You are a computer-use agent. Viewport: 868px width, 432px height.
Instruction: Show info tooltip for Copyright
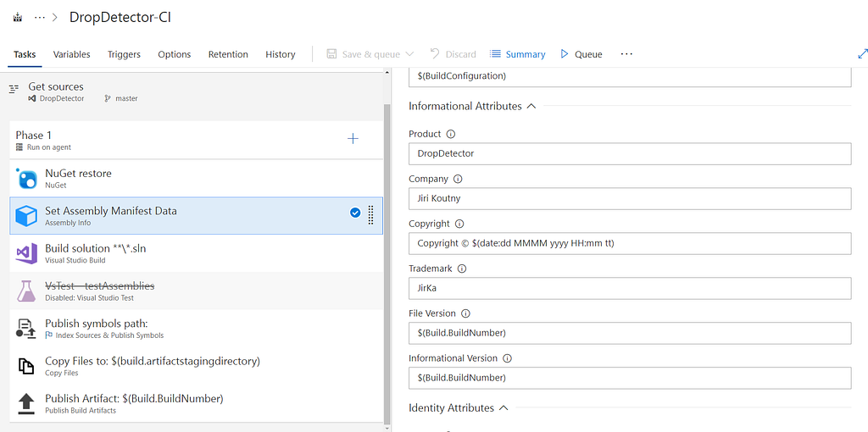pyautogui.click(x=459, y=224)
